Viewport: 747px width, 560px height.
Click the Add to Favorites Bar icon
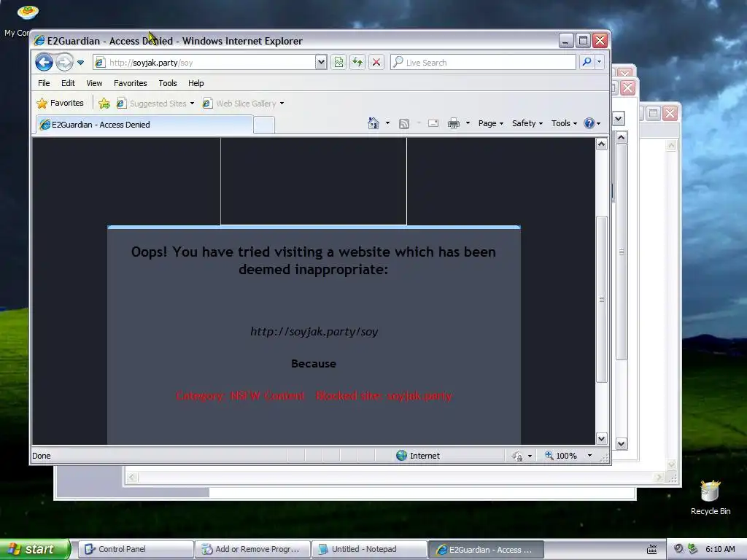[104, 104]
